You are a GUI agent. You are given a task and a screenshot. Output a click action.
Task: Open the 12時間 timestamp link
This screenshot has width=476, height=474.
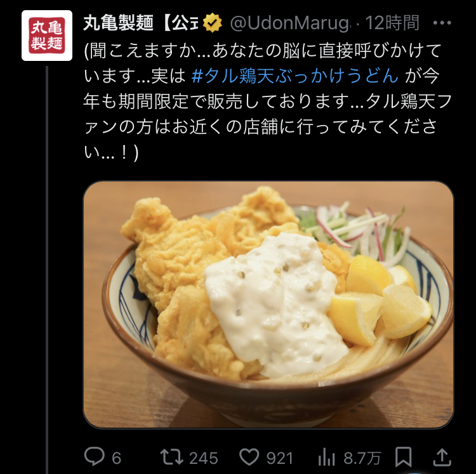point(392,23)
